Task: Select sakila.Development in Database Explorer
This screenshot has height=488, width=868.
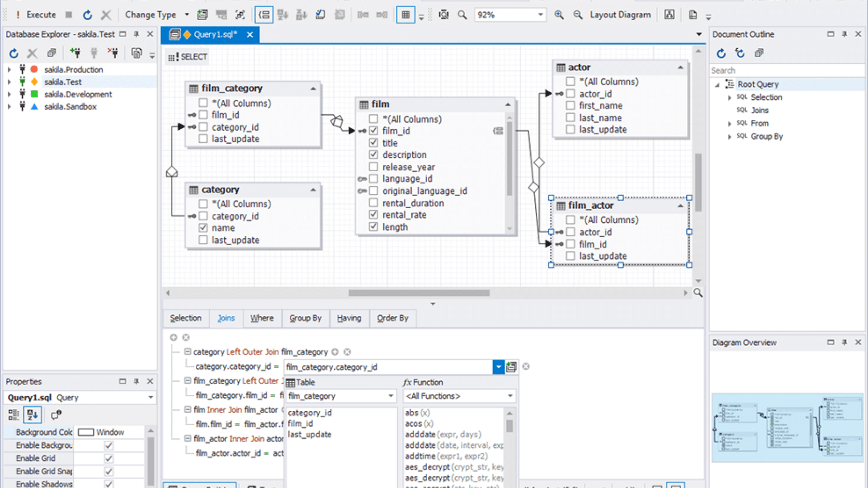Action: tap(77, 94)
